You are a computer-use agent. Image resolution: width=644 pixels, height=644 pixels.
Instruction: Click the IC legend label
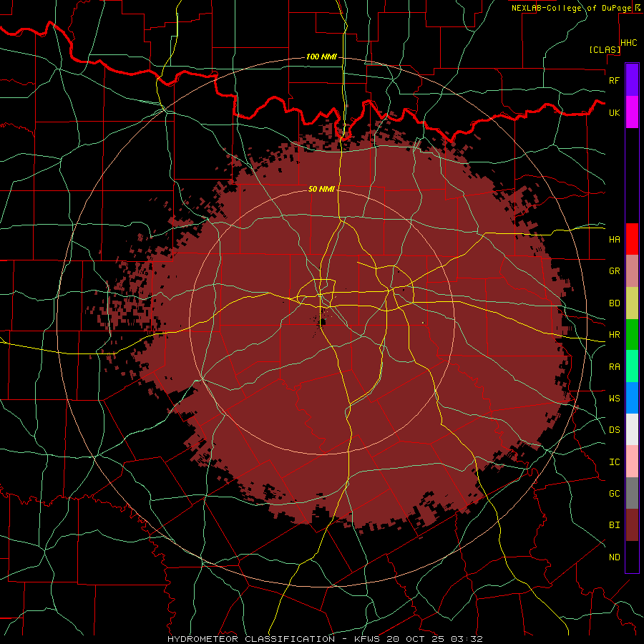(614, 462)
